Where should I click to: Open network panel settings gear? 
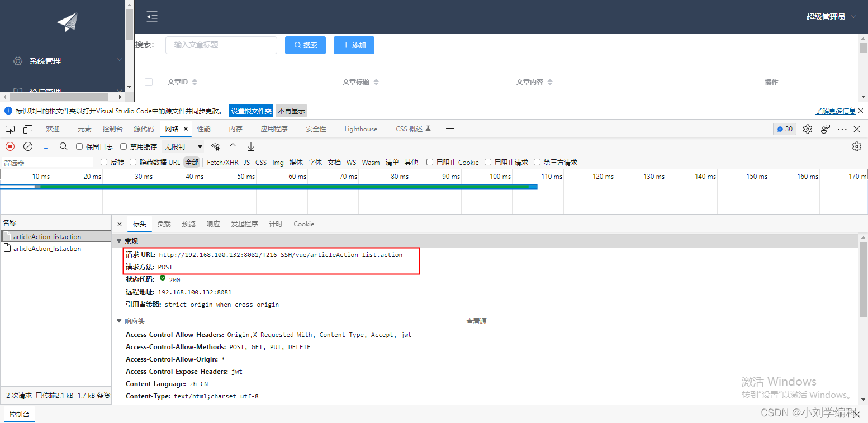coord(856,146)
